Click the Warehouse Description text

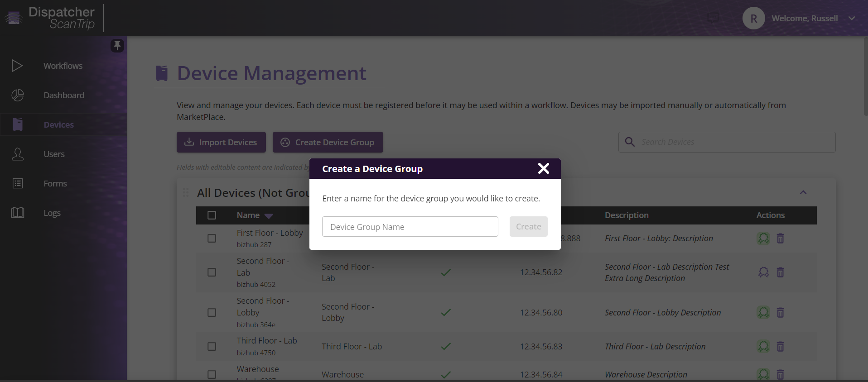646,374
